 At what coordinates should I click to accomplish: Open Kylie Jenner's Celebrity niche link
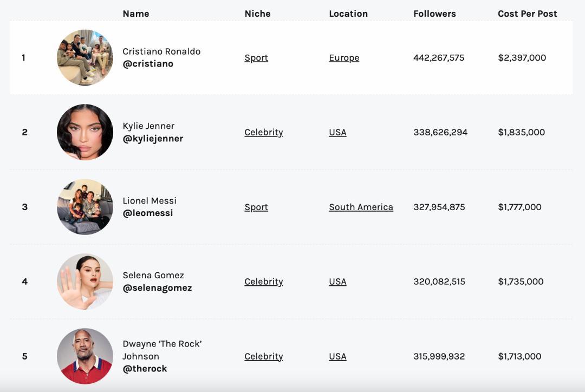[x=264, y=132]
